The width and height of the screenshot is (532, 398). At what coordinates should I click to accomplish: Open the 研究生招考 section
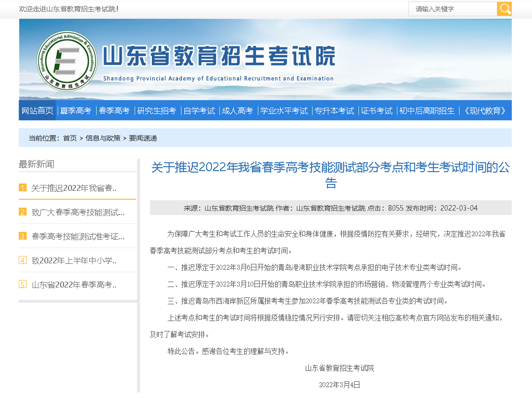156,111
